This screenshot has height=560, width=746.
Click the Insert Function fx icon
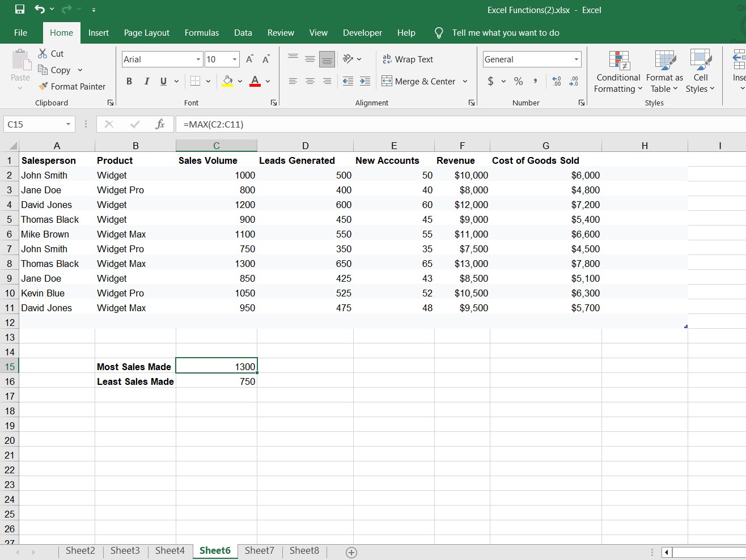160,124
